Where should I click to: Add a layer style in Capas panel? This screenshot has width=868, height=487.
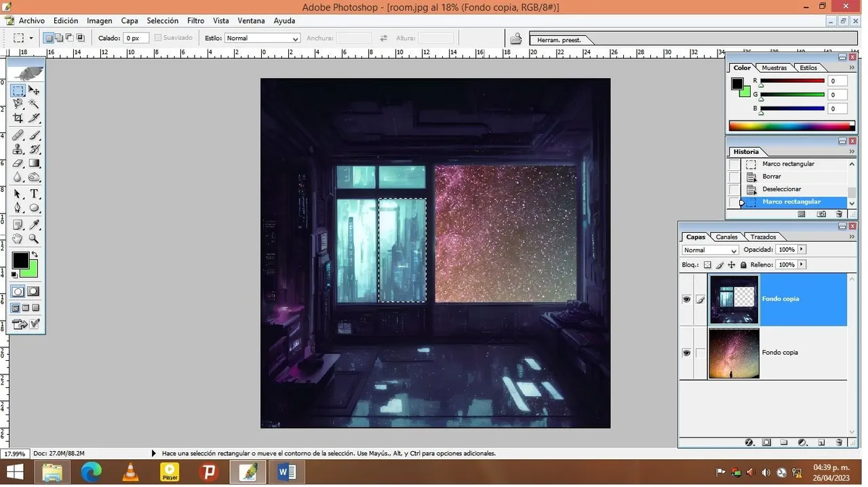point(749,442)
